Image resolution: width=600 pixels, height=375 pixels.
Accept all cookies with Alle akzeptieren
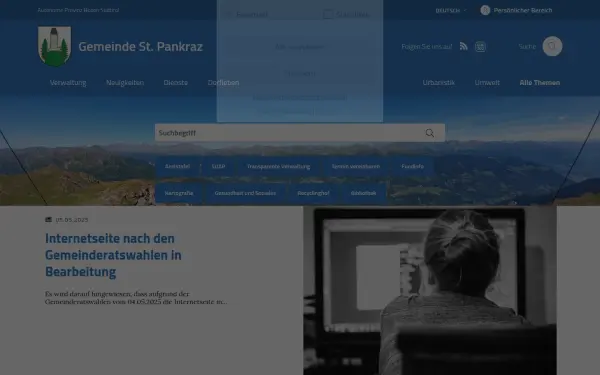pyautogui.click(x=300, y=47)
